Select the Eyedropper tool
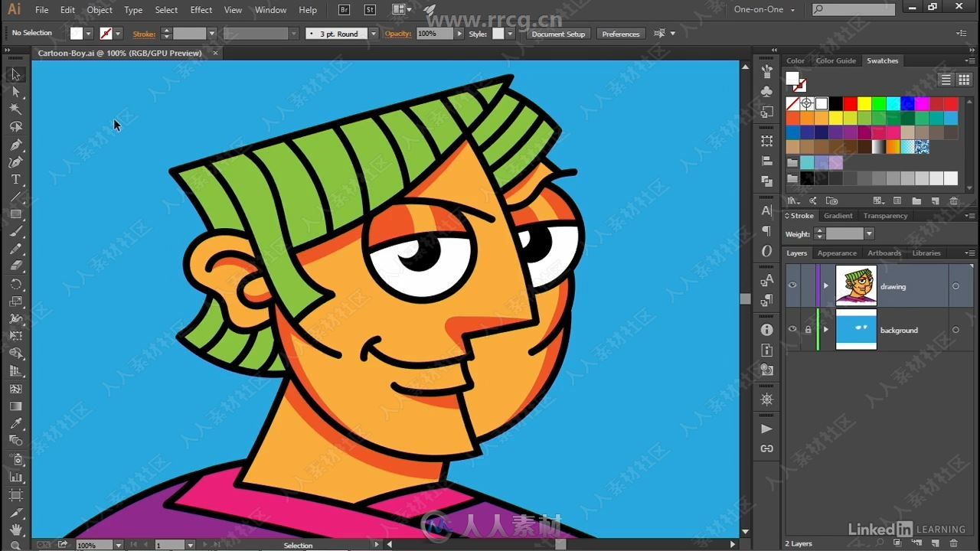The height and width of the screenshot is (551, 980). click(15, 423)
